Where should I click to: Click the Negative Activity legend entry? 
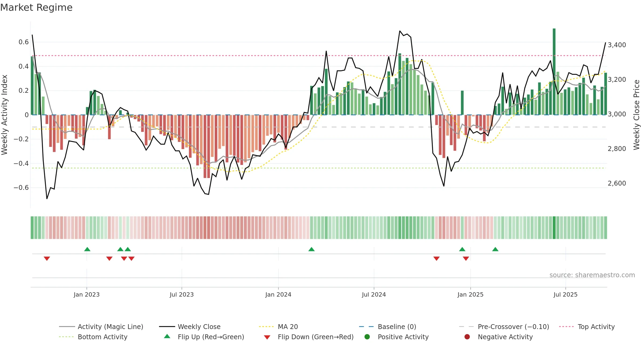click(x=498, y=337)
